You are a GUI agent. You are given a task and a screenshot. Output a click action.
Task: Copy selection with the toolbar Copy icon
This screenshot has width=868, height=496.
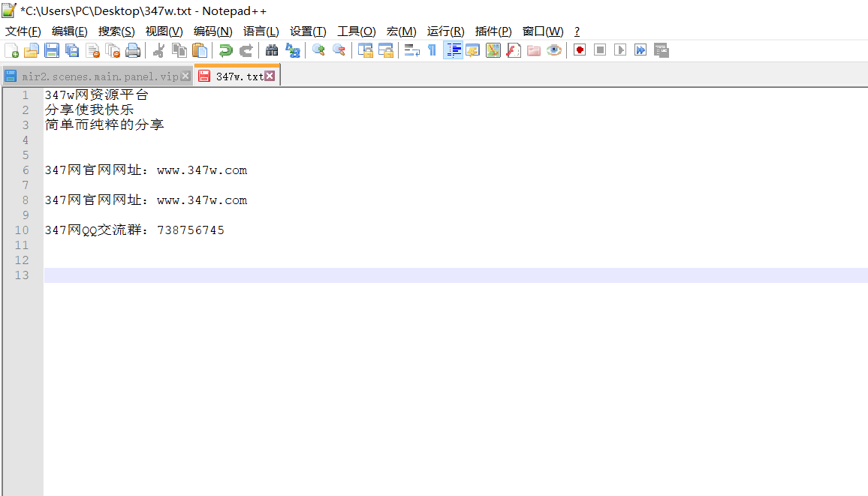tap(179, 50)
